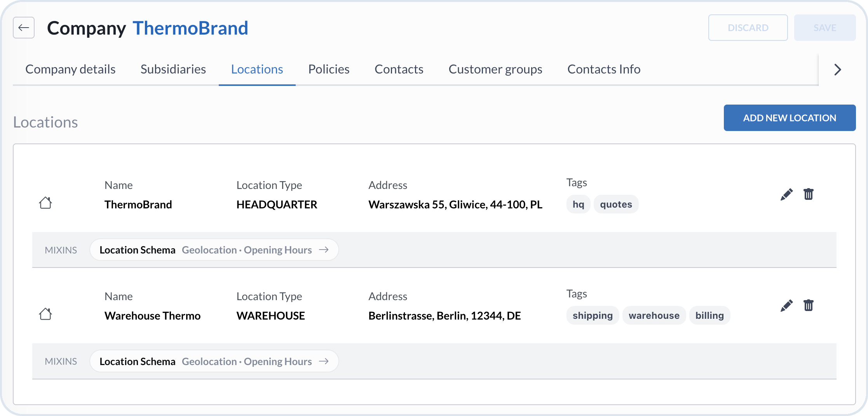Click the hq tag
This screenshot has width=868, height=416.
[578, 204]
